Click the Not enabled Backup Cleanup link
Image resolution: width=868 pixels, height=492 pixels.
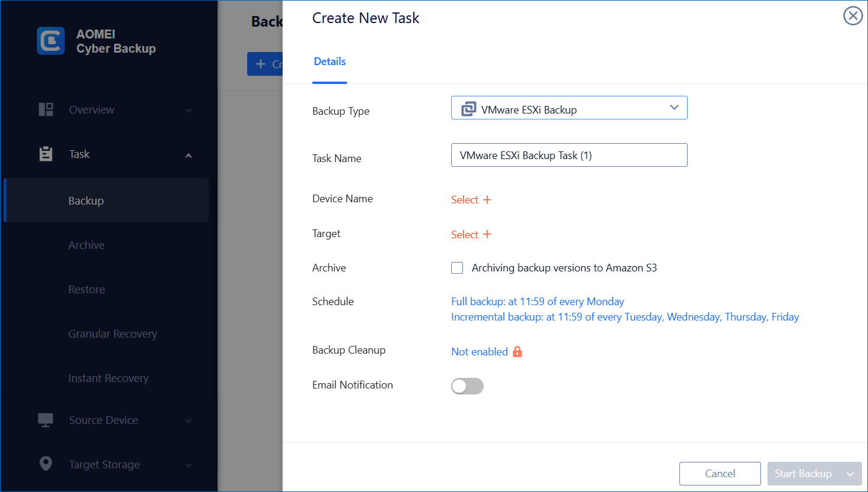click(x=480, y=352)
